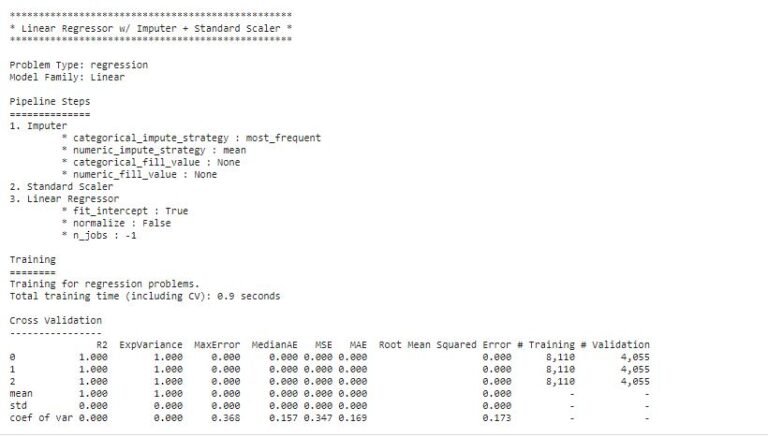Screen dimensions: 768x437
Task: Select the 'Problem Type: regression' line
Action: point(78,65)
